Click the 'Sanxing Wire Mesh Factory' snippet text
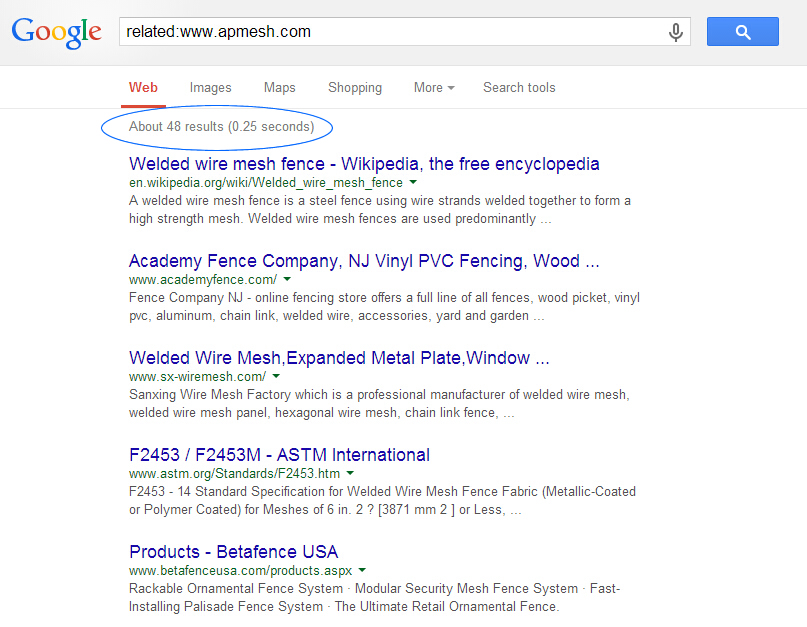 (379, 404)
